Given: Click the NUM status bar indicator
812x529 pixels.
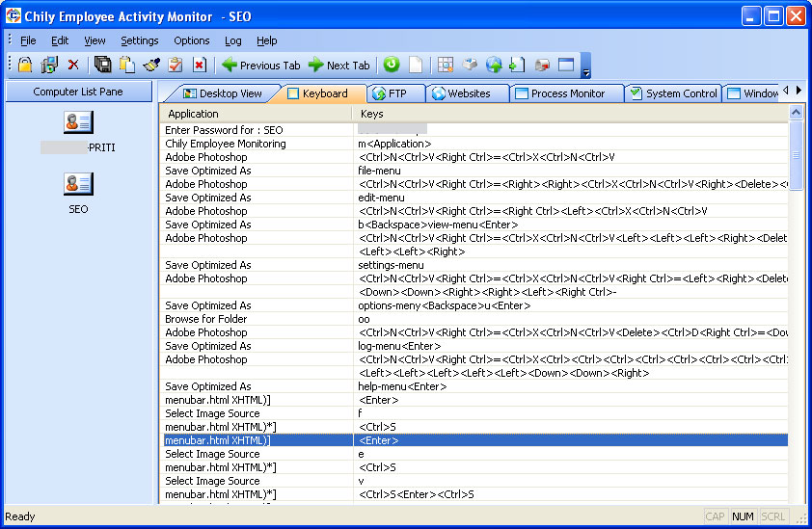Looking at the screenshot, I should (743, 516).
